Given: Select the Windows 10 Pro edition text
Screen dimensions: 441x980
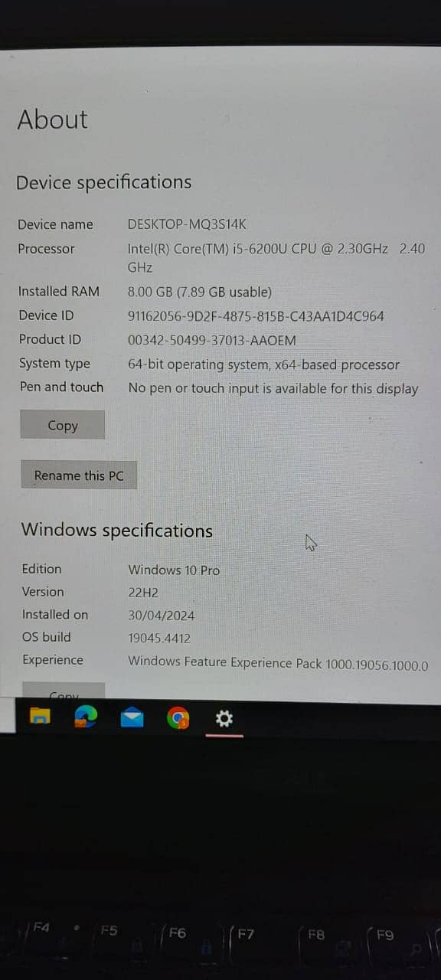Looking at the screenshot, I should [174, 570].
